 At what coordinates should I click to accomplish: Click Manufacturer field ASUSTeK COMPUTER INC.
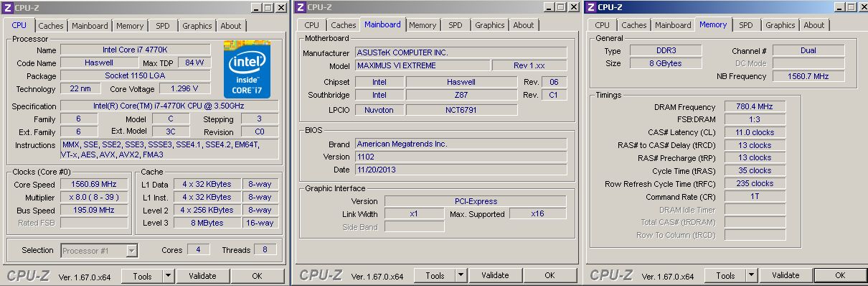coord(461,52)
